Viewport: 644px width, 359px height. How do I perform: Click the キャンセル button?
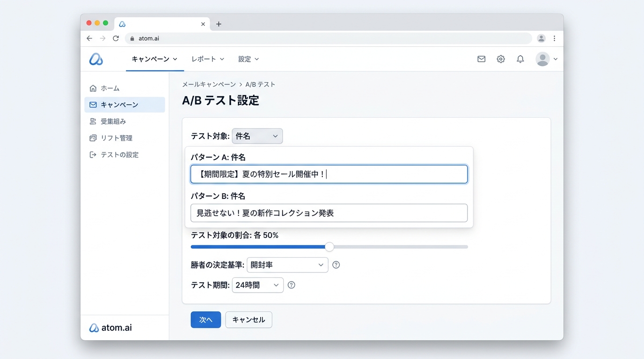tap(249, 320)
